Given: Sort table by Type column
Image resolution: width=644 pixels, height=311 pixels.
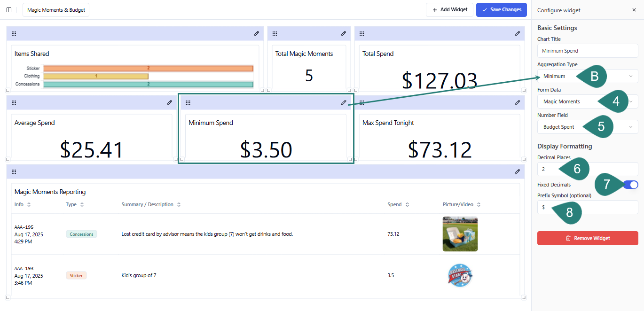Looking at the screenshot, I should [x=82, y=205].
